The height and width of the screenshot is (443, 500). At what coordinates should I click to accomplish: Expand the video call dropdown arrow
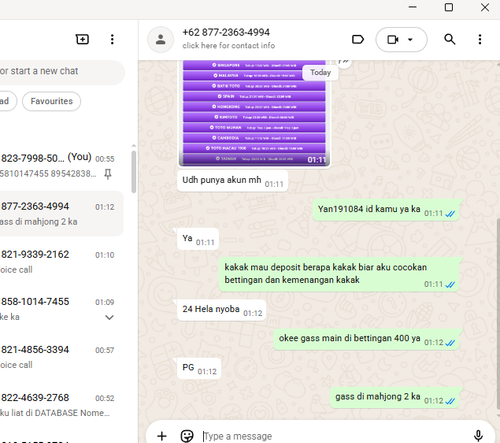coord(410,40)
